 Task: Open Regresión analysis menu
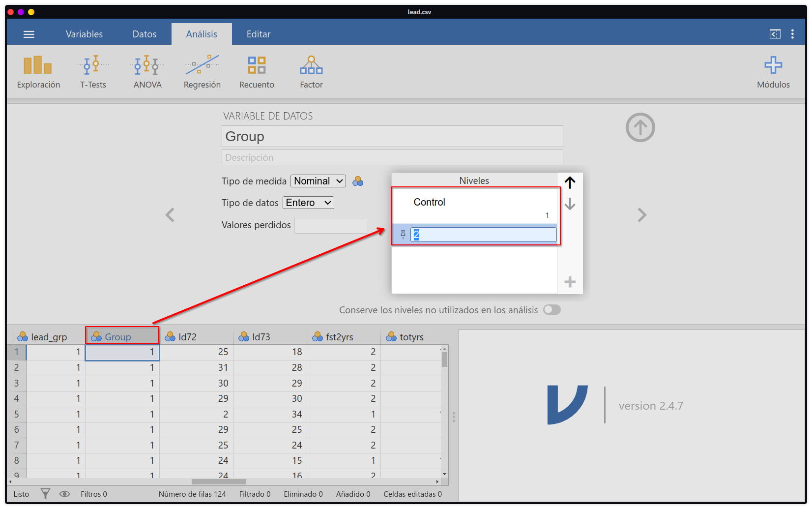click(202, 72)
